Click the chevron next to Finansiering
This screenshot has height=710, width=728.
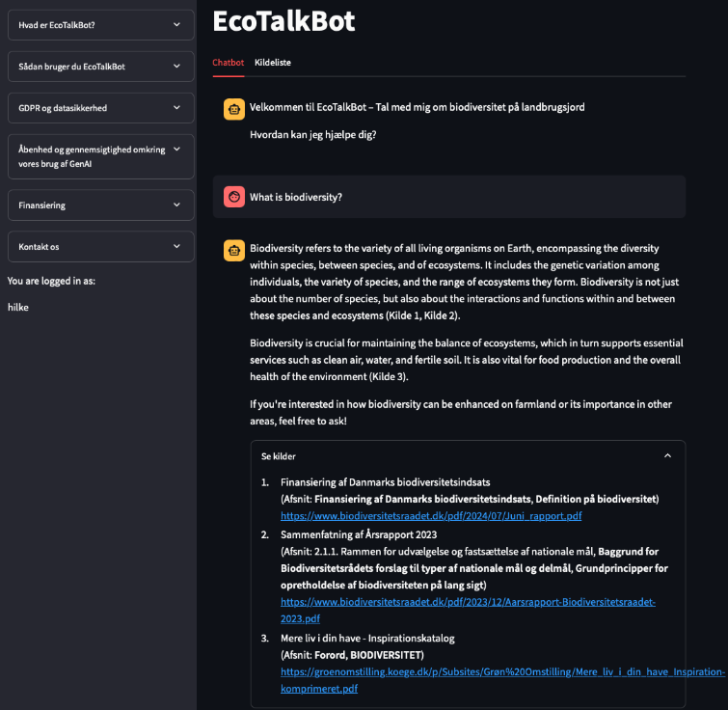[x=176, y=205]
